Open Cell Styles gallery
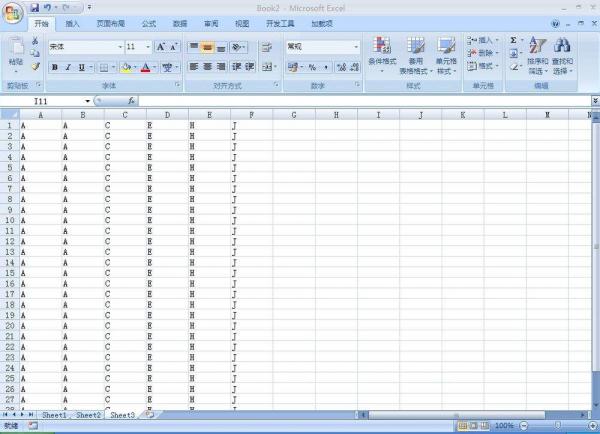Viewport: 600px width, 434px height. tap(446, 55)
